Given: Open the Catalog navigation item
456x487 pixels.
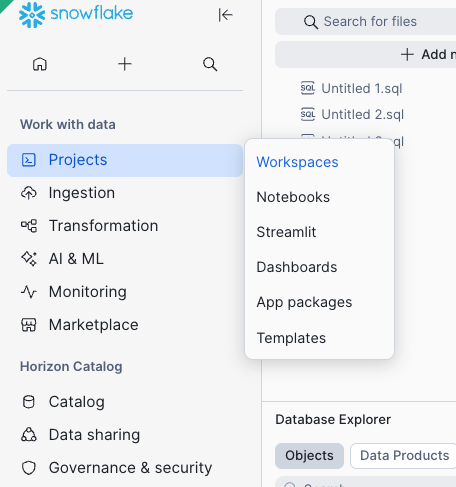Looking at the screenshot, I should [125, 402].
